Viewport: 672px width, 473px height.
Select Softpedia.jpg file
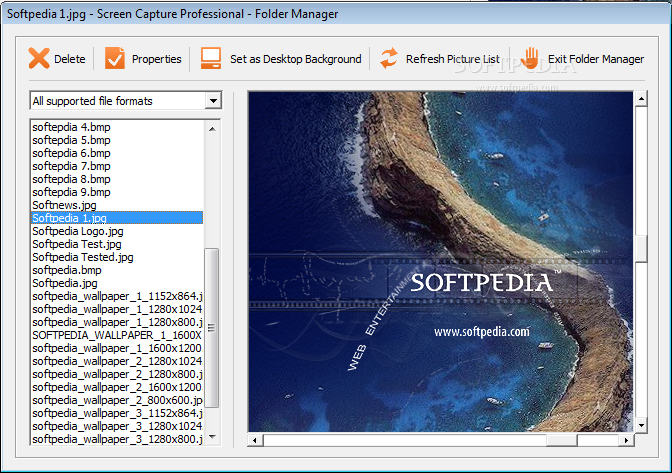(x=117, y=283)
